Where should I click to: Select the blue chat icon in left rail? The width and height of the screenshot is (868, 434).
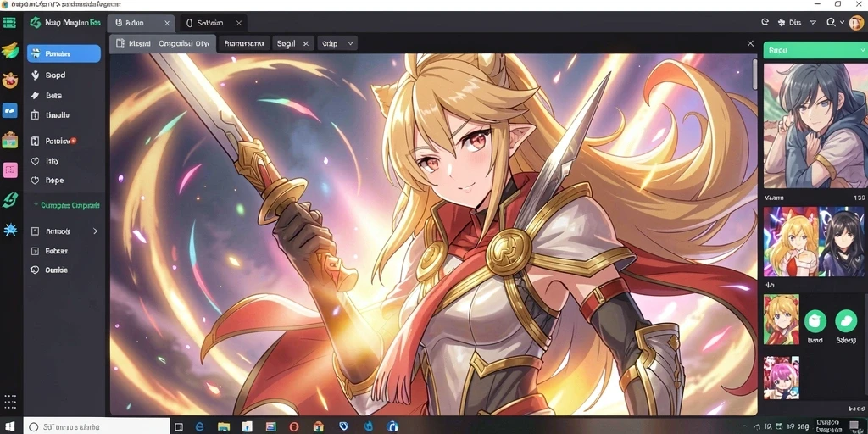click(x=10, y=110)
